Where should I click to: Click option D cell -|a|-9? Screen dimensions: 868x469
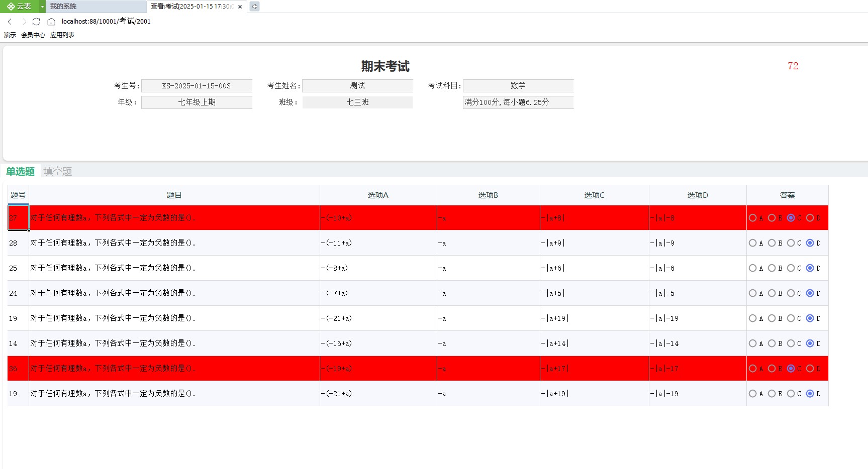click(698, 243)
